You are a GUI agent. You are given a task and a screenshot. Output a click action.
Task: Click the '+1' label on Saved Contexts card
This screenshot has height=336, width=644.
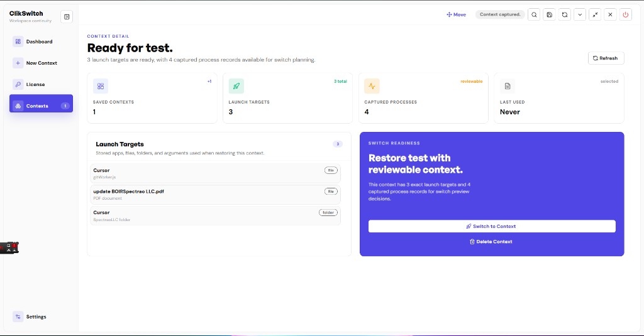tap(209, 81)
